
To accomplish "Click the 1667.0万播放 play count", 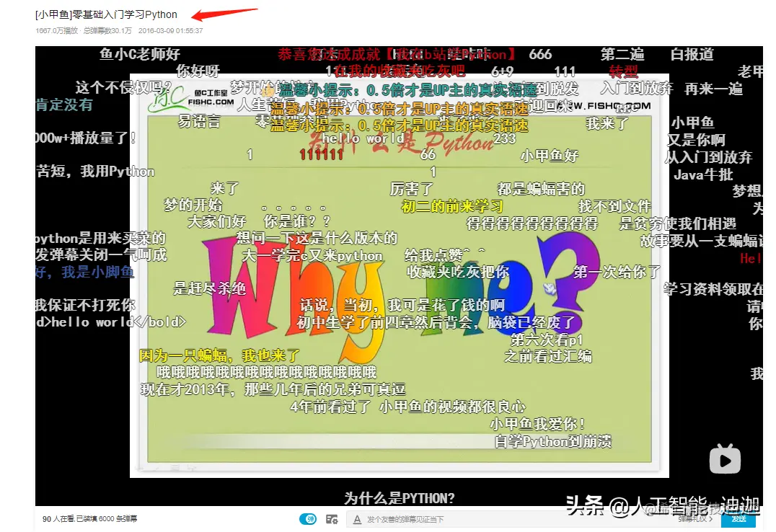I will coord(56,31).
